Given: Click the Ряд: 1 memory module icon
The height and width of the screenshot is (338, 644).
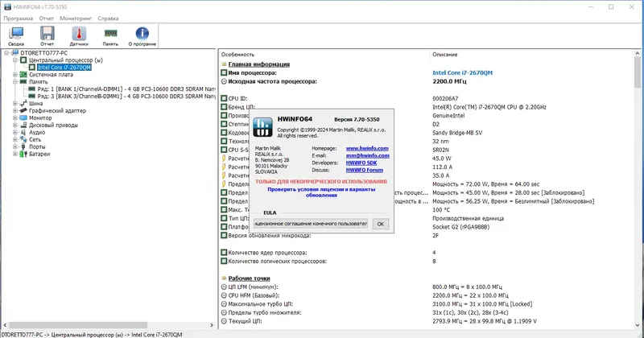Looking at the screenshot, I should tap(31, 89).
